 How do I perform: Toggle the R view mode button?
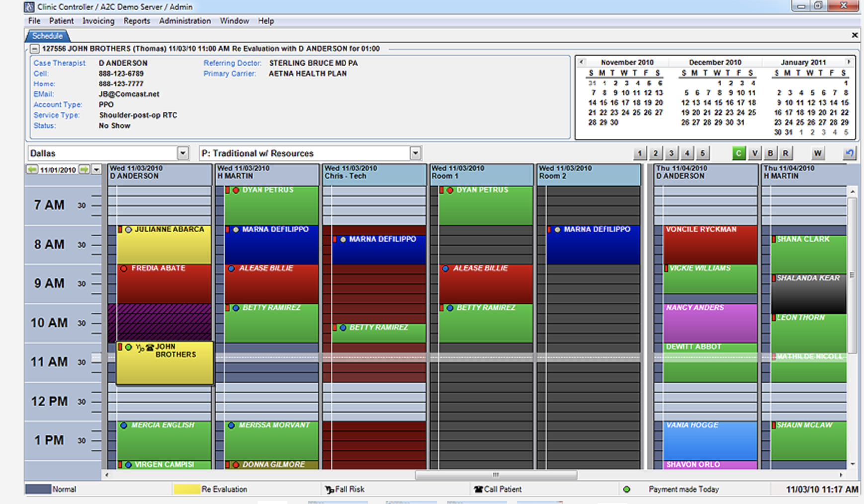[x=784, y=153]
